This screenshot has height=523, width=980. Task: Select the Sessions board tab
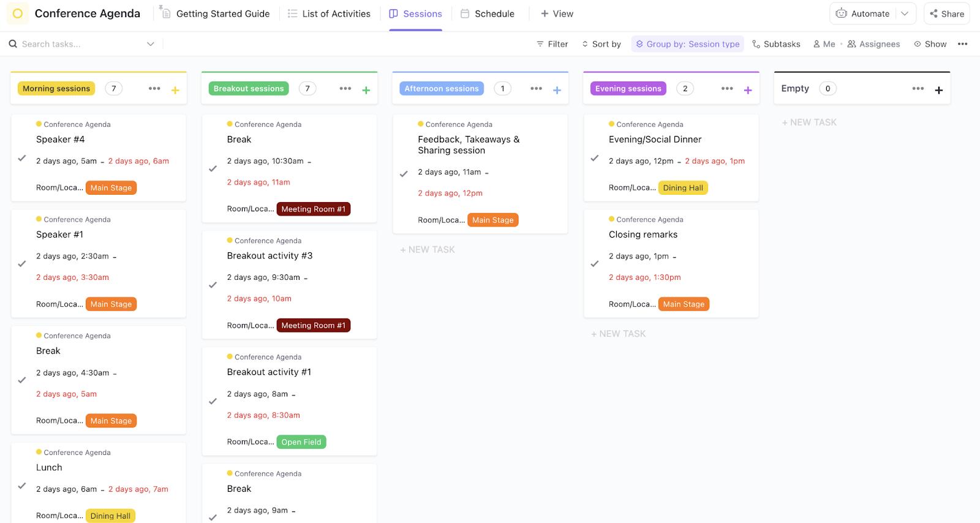(416, 13)
